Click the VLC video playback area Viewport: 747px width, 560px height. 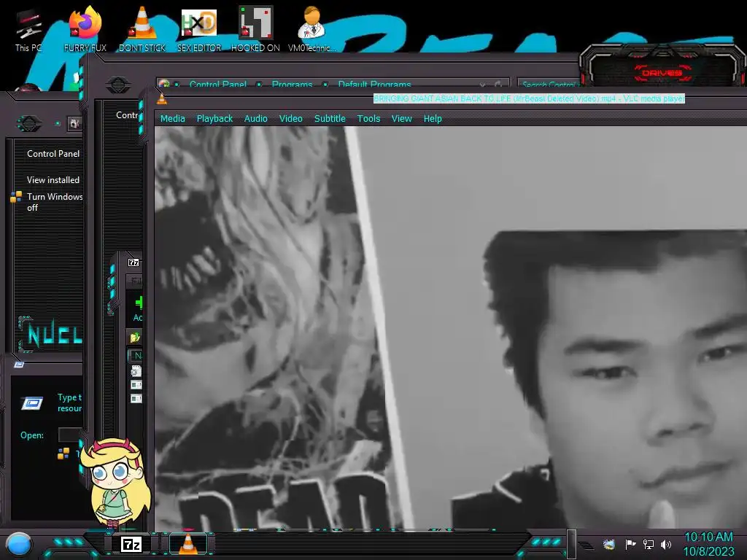coord(450,327)
